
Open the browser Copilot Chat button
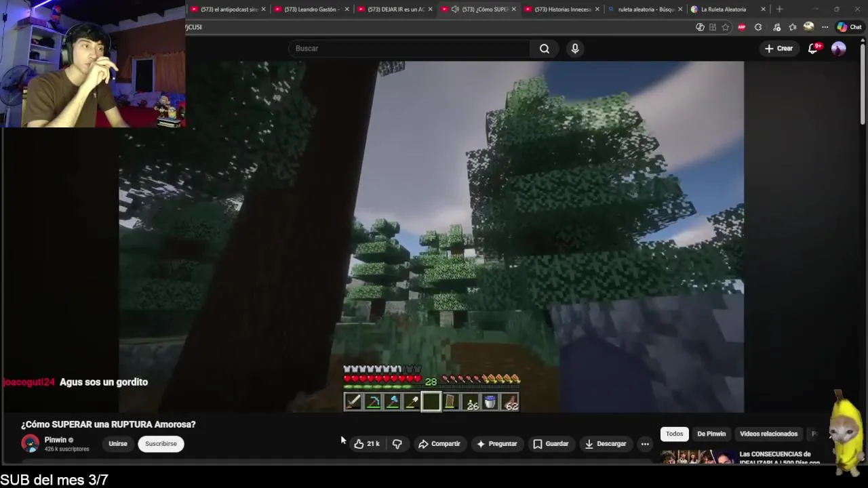click(851, 27)
